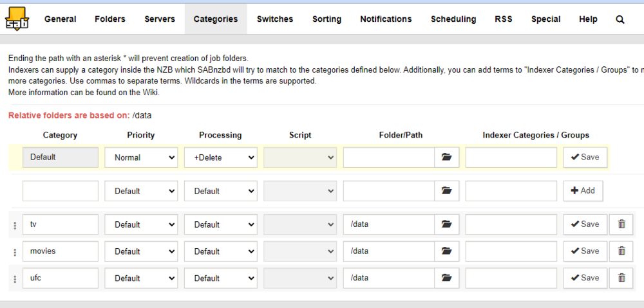Open Priority dropdown for tv category
This screenshot has height=308, width=644.
tap(141, 225)
